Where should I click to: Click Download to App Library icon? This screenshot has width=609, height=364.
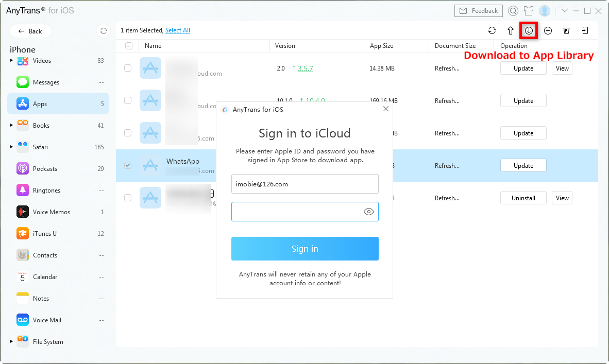pos(529,31)
